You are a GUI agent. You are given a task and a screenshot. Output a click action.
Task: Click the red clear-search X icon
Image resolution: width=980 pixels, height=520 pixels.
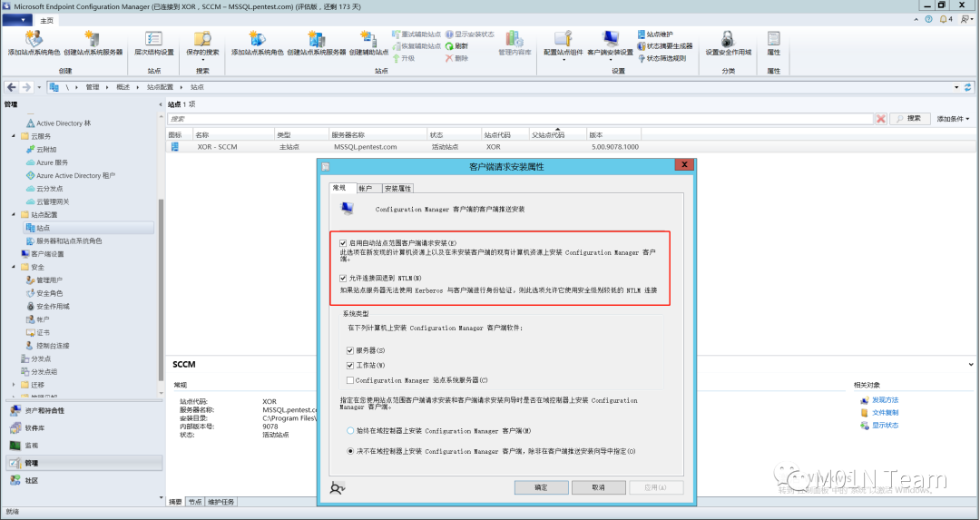point(880,119)
